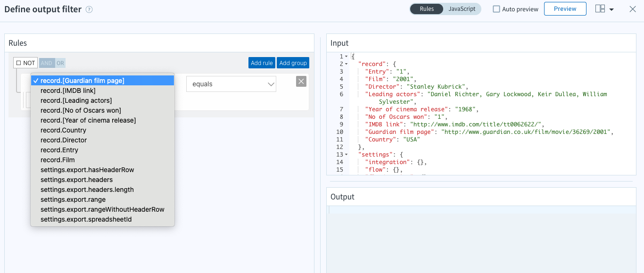
Task: Select the AND condition toggle
Action: [x=46, y=63]
